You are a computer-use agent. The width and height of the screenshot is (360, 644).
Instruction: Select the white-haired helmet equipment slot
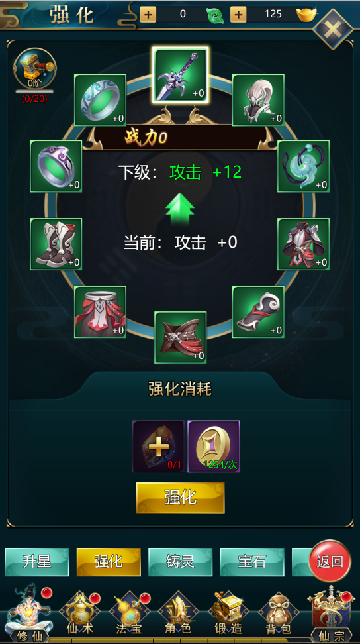pos(258,100)
